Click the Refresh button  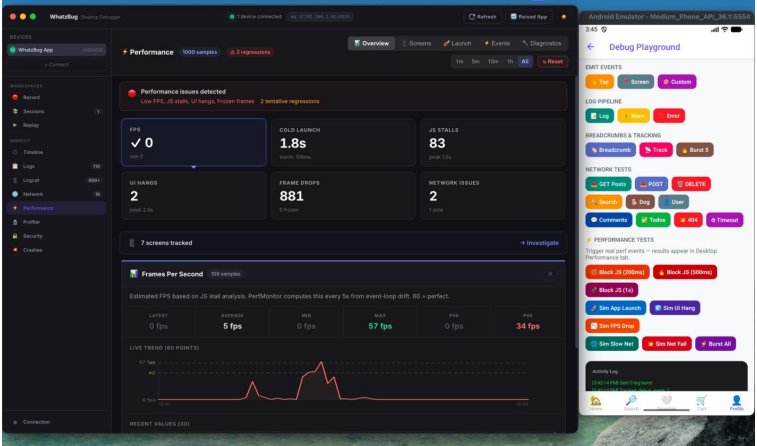point(483,17)
